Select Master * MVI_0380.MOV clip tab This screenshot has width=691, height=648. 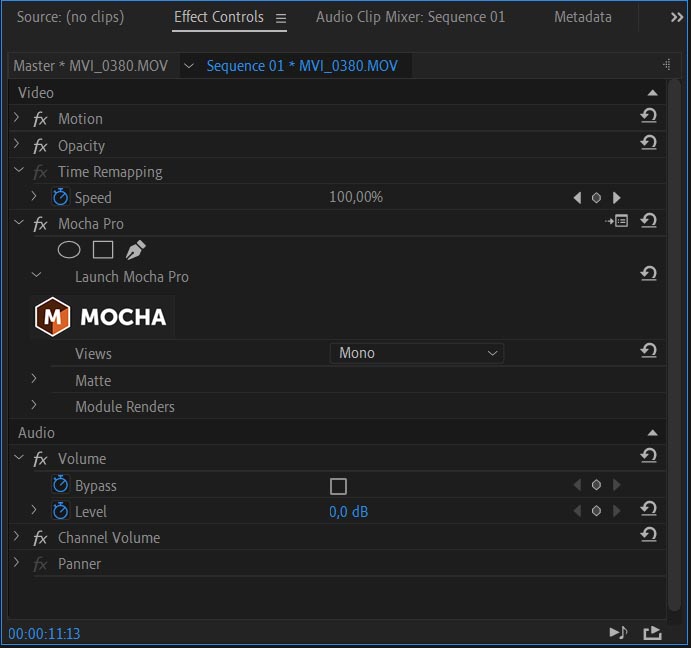pos(90,66)
